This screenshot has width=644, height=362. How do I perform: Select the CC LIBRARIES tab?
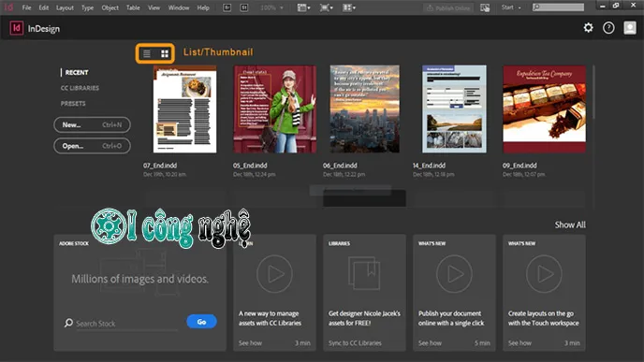click(x=80, y=88)
